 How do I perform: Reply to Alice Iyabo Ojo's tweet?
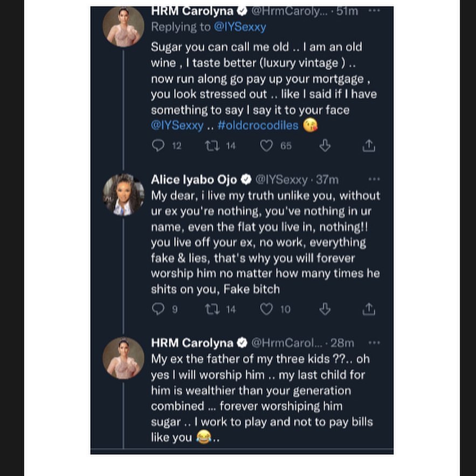click(158, 309)
